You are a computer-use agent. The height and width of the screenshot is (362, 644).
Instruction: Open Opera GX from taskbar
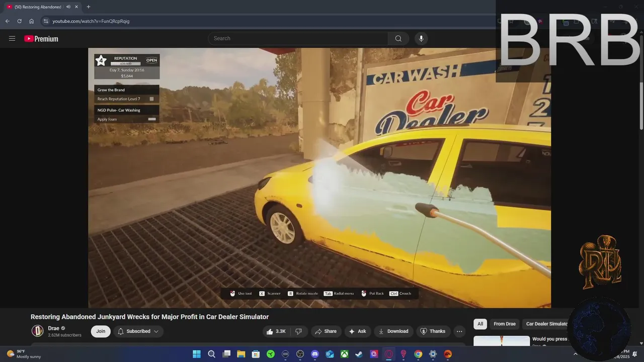[x=388, y=354]
